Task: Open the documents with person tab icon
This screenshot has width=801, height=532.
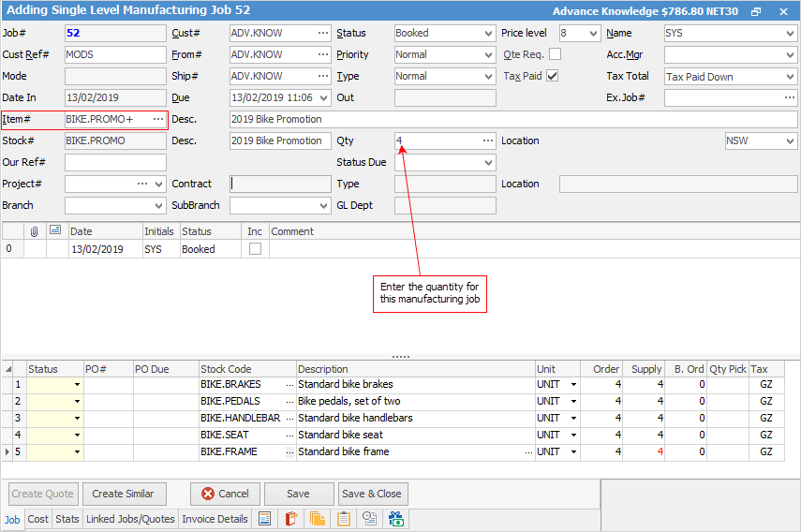Action: 370,519
